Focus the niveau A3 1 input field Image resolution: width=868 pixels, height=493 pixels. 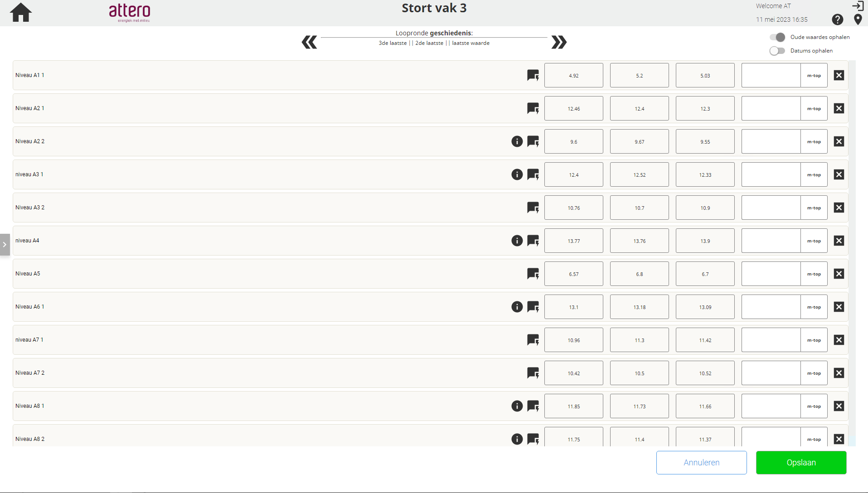771,174
